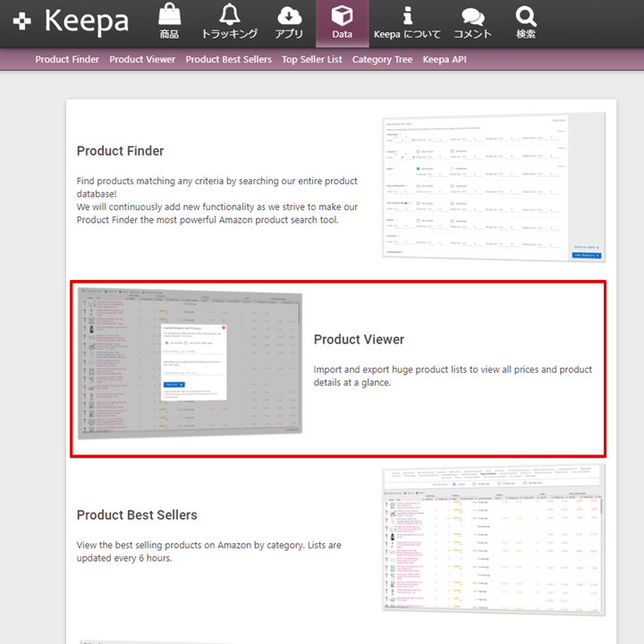This screenshot has width=644, height=644.
Task: Open the アプリ cloud download icon
Action: 290,16
